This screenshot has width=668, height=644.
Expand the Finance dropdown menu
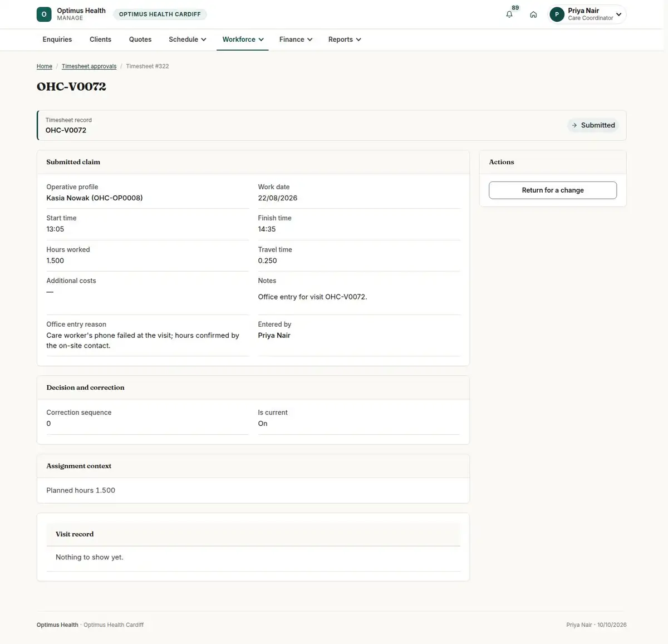[x=296, y=40]
